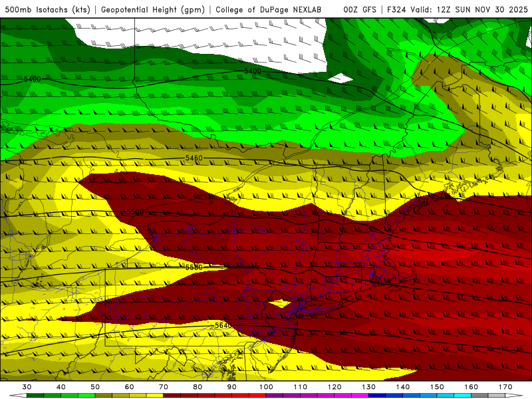Click the bright yellow swatch before 70

(x=155, y=396)
